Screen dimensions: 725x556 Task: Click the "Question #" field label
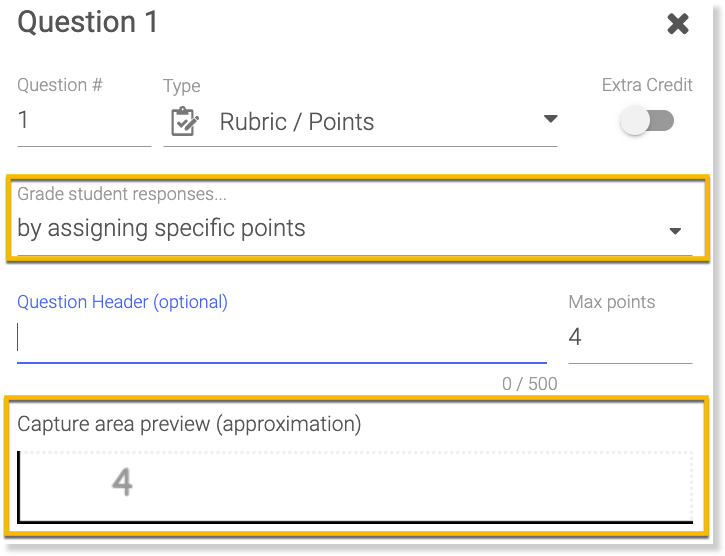tap(60, 85)
